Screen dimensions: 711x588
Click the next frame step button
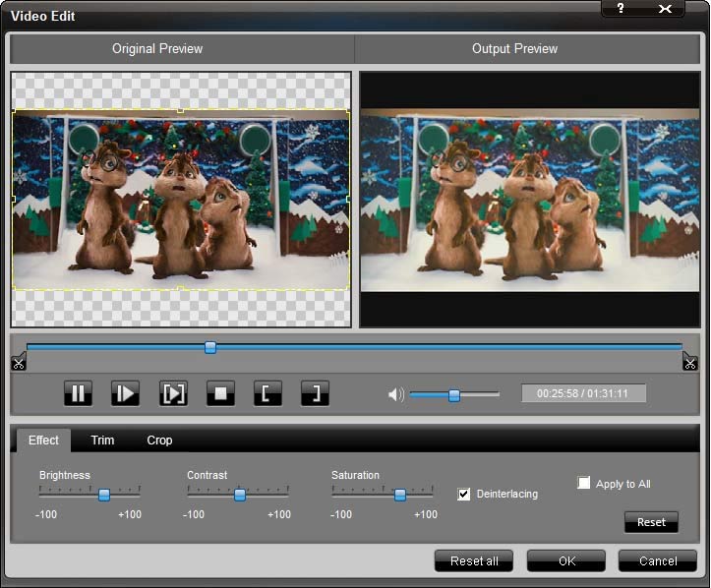(x=125, y=394)
